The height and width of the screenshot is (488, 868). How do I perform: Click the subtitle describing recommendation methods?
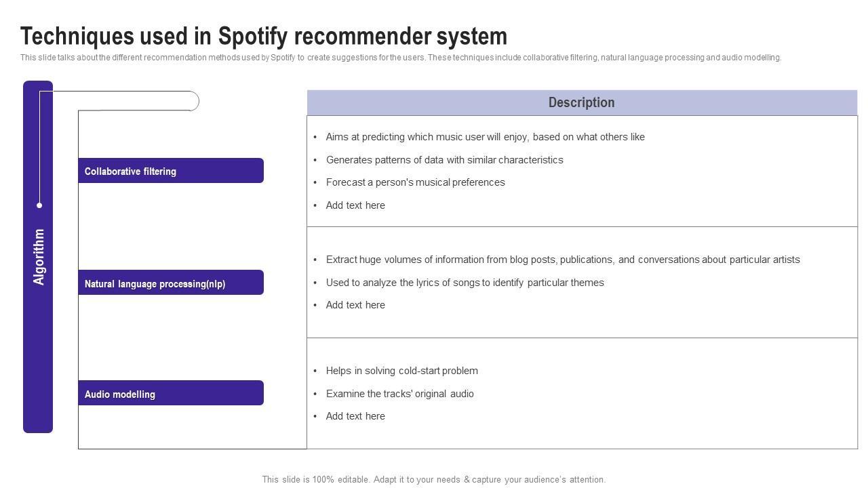pos(400,58)
